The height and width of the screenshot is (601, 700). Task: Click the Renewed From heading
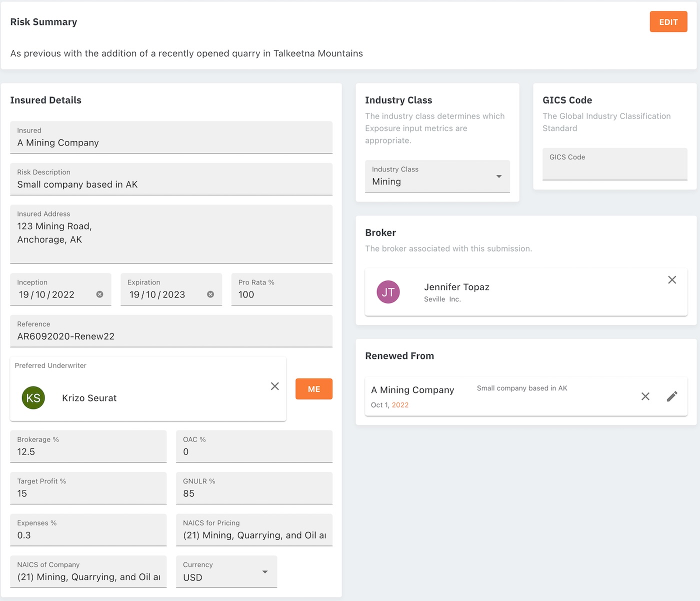[399, 356]
